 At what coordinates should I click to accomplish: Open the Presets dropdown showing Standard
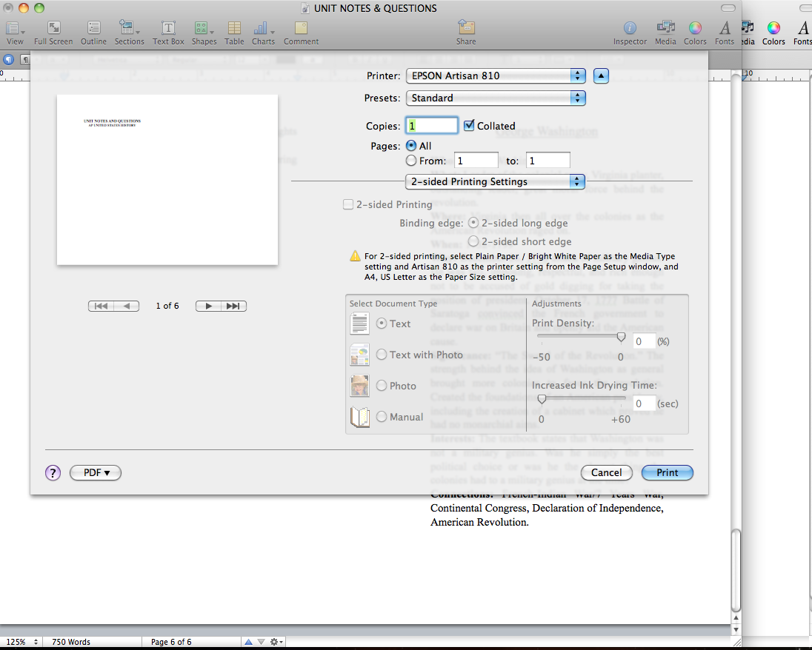point(496,98)
